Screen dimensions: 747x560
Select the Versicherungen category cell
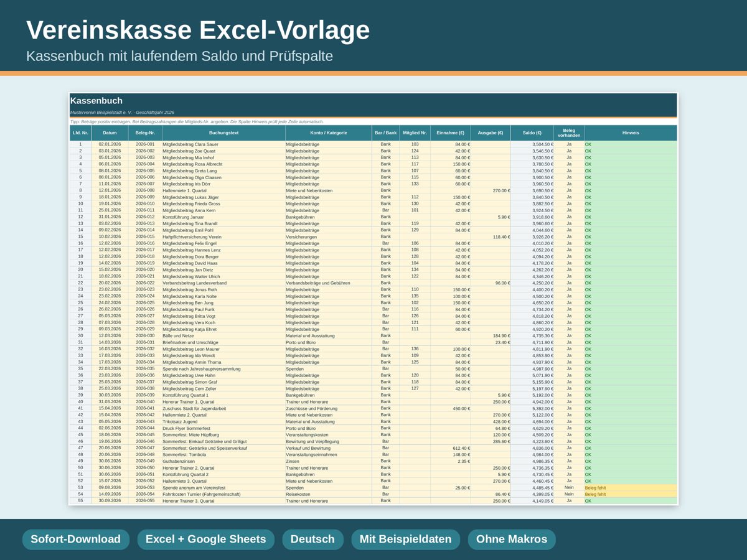coord(329,237)
